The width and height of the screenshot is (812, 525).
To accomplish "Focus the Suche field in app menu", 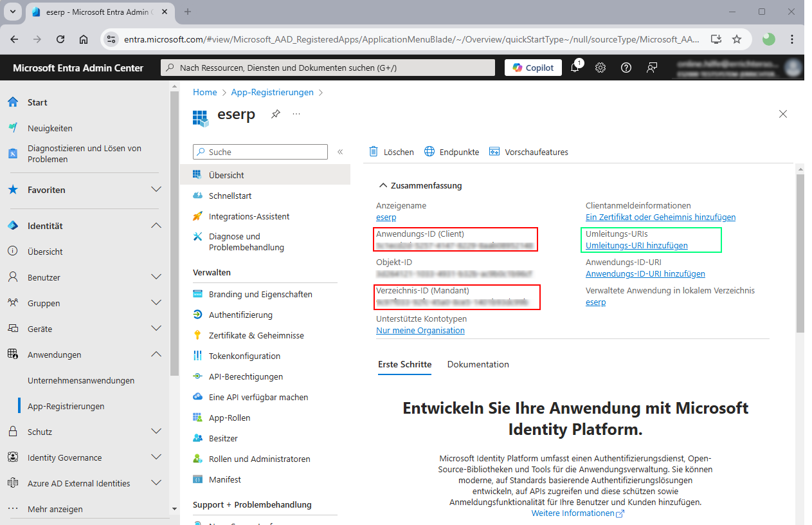I will 260,152.
